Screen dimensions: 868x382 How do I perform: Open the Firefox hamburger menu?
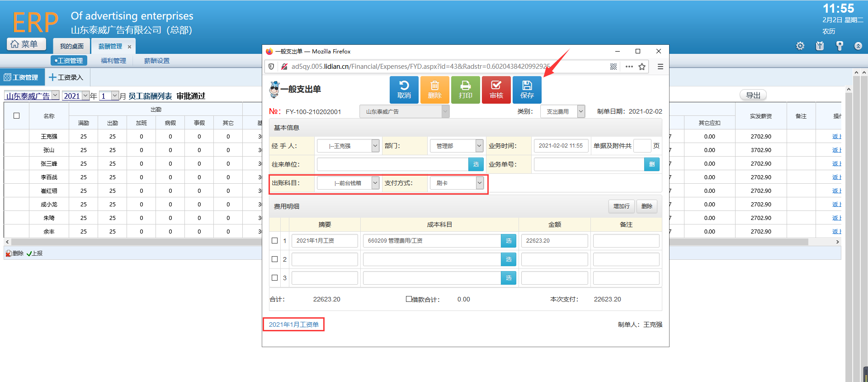660,67
